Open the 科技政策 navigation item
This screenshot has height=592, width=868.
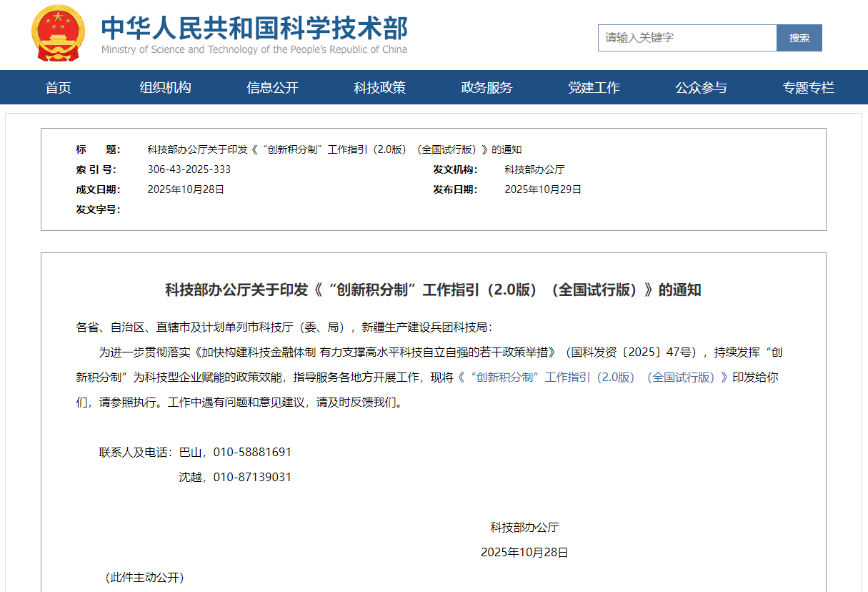[379, 87]
